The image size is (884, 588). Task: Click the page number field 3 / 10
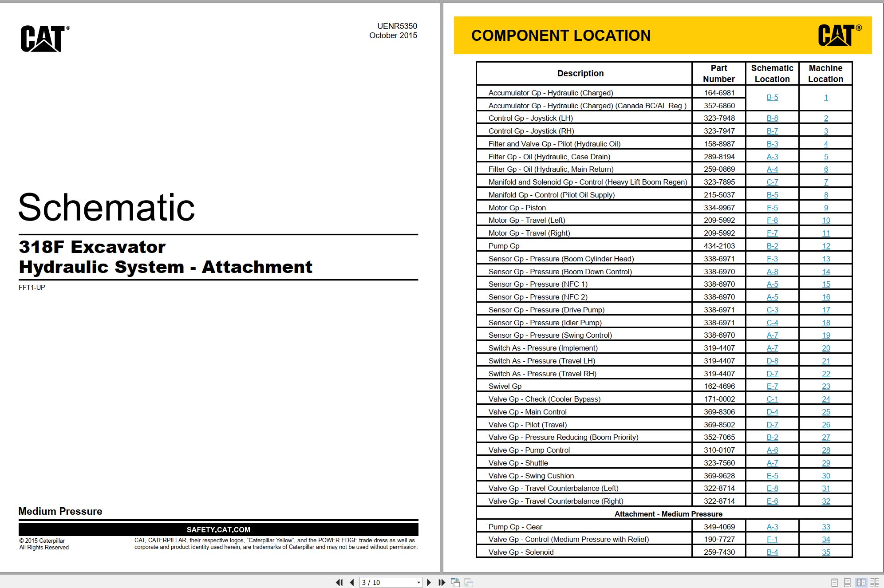387,582
